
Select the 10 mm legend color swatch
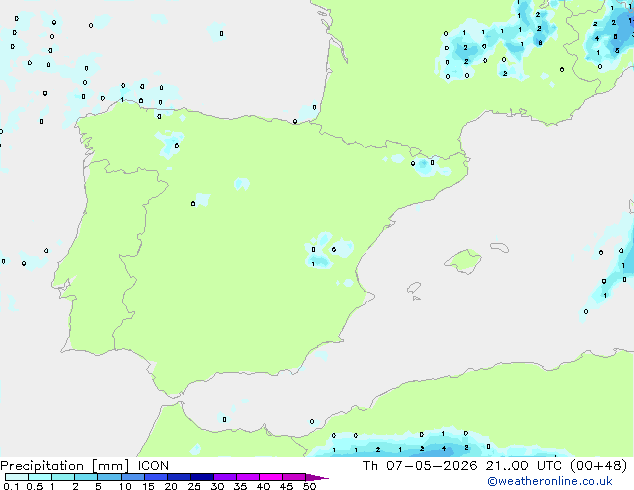tap(133, 477)
